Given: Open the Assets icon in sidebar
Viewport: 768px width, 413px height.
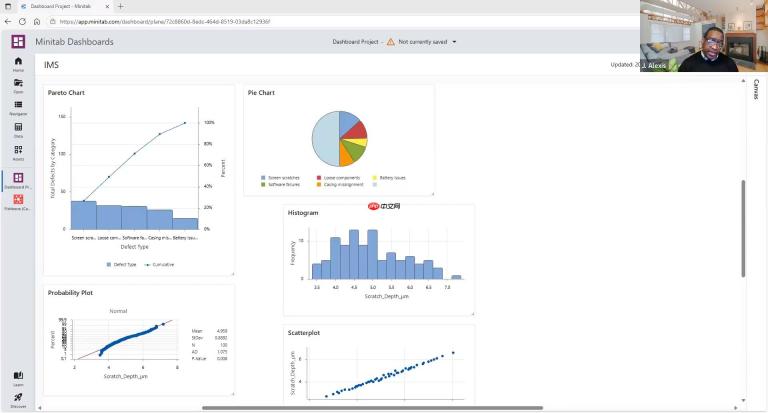Looking at the screenshot, I should coord(18,152).
